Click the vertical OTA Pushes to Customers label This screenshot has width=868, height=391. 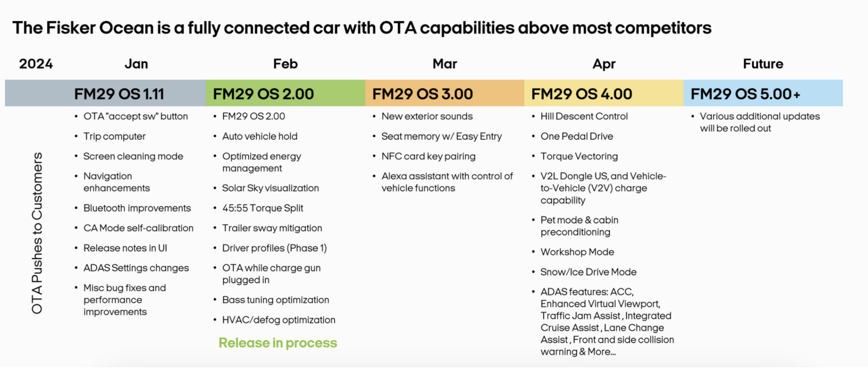pyautogui.click(x=37, y=233)
